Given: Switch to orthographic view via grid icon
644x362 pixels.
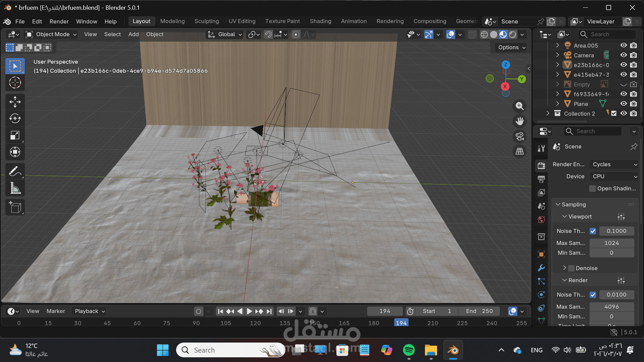Looking at the screenshot, I should 520,152.
